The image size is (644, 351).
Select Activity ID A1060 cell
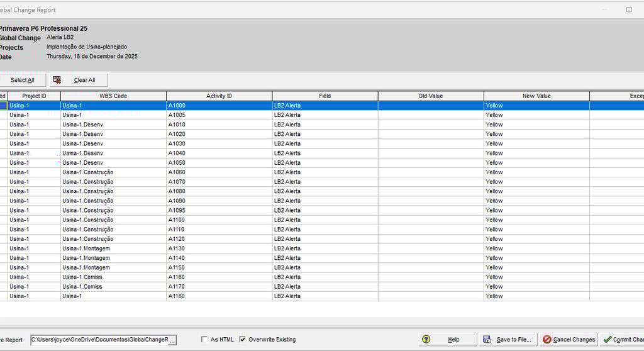tap(219, 172)
